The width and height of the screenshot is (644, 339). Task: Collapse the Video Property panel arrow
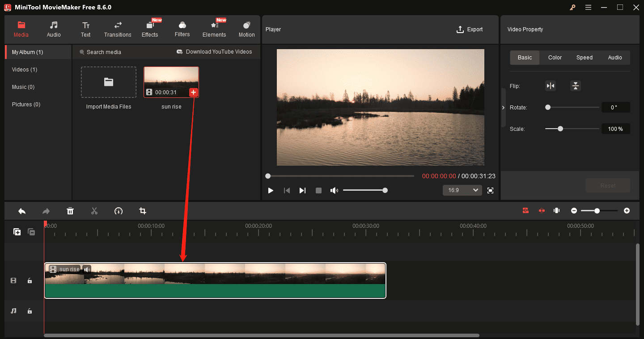503,108
